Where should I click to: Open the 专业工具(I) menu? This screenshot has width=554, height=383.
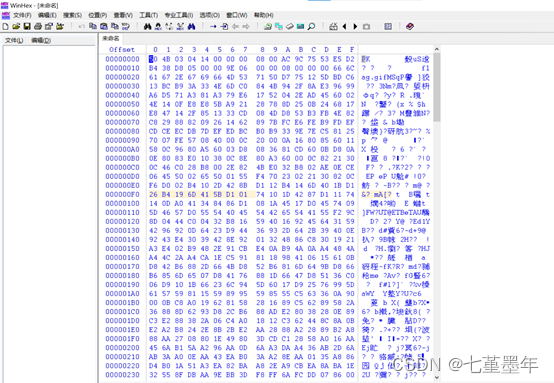(x=178, y=15)
